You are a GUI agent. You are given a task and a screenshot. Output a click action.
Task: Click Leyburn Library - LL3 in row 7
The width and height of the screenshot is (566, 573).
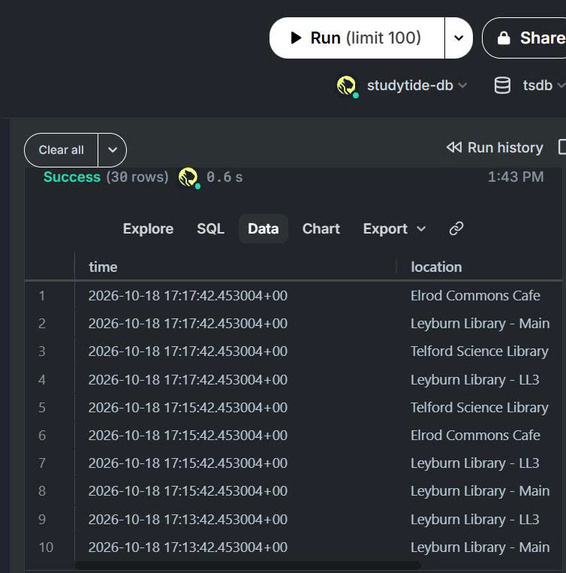point(475,463)
